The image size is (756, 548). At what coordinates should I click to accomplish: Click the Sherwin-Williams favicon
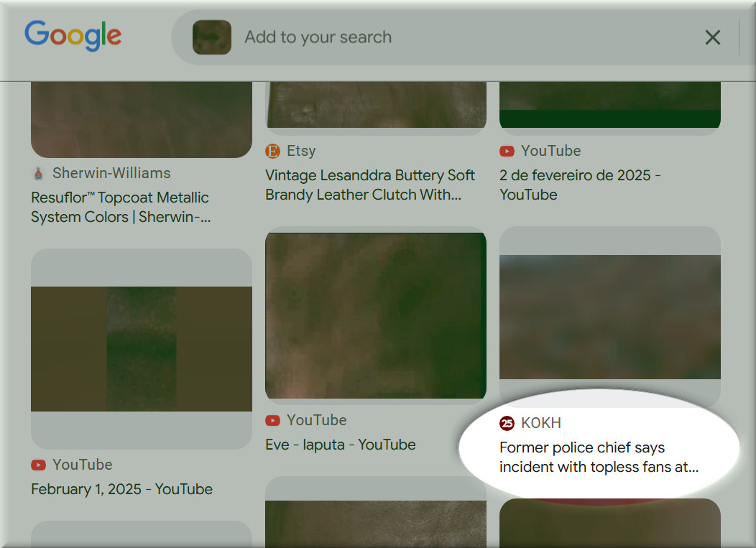(x=39, y=173)
